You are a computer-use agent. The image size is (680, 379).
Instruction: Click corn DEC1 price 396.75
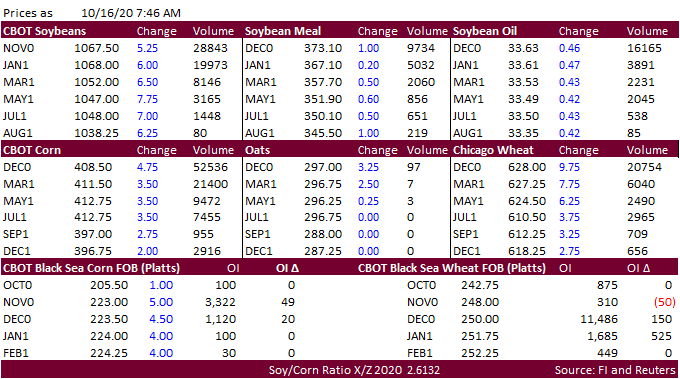93,251
